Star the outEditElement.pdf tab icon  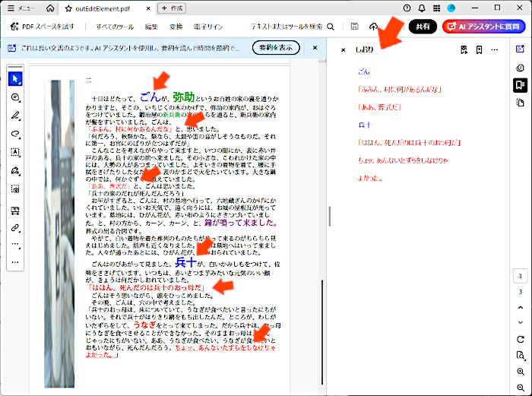(68, 8)
